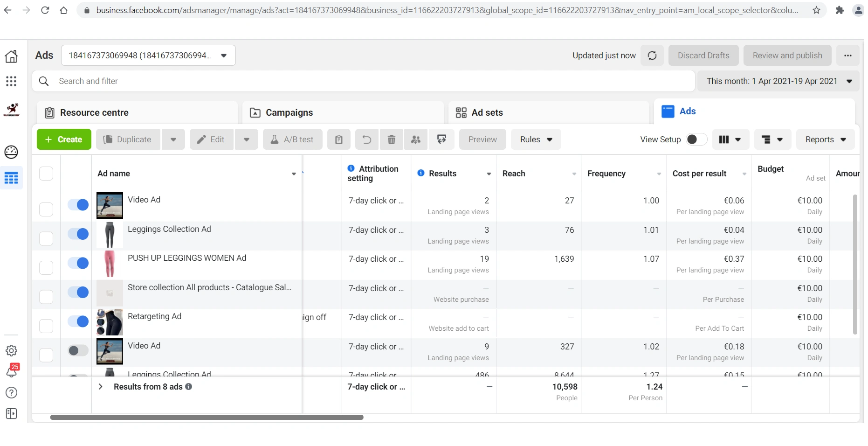Click the audience people icon in toolbar
Screen dimensions: 868x446
click(416, 139)
